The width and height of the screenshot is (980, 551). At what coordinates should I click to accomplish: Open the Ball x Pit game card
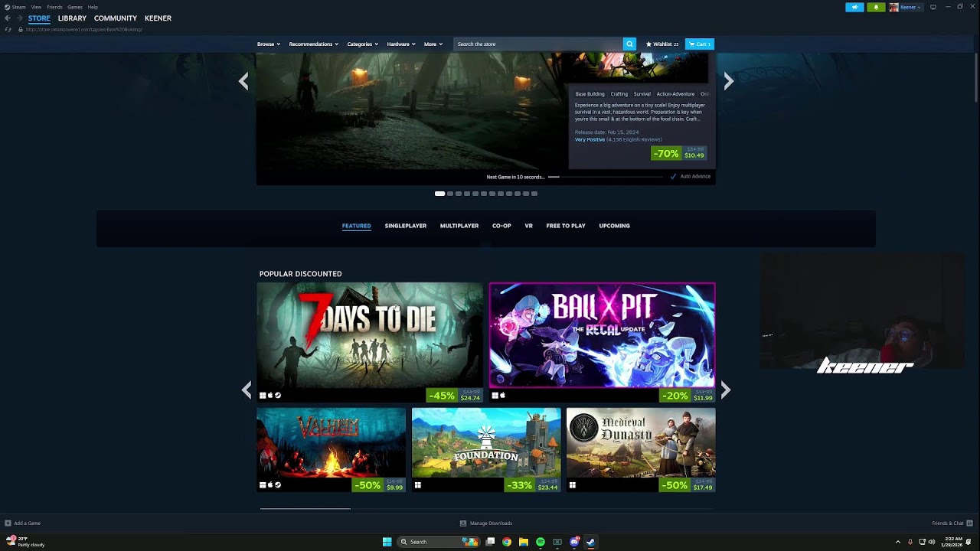(x=603, y=342)
